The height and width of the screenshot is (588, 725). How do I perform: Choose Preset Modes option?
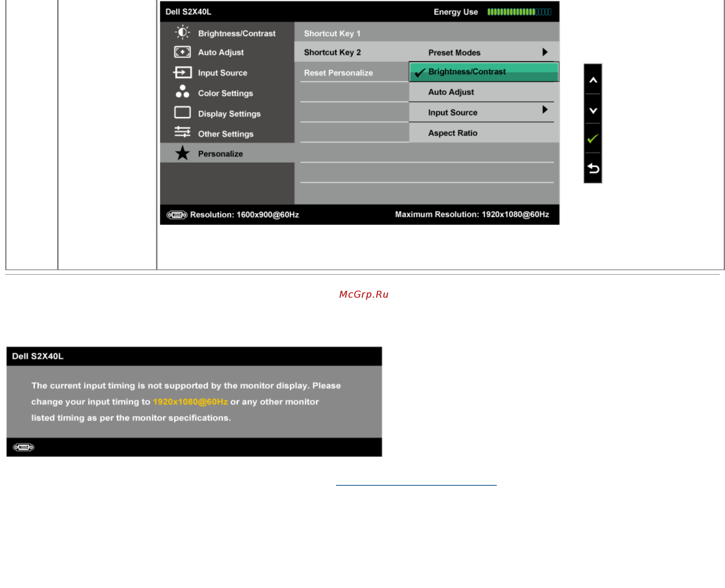point(484,52)
